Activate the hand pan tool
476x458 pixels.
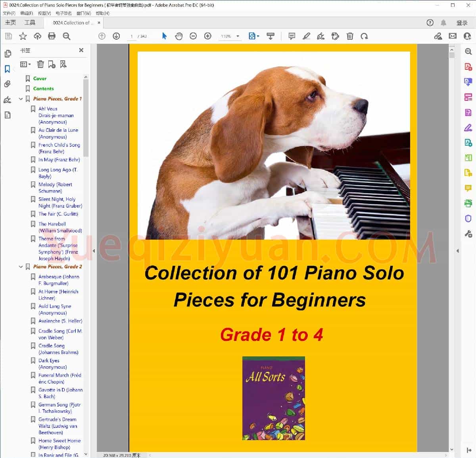click(x=179, y=36)
